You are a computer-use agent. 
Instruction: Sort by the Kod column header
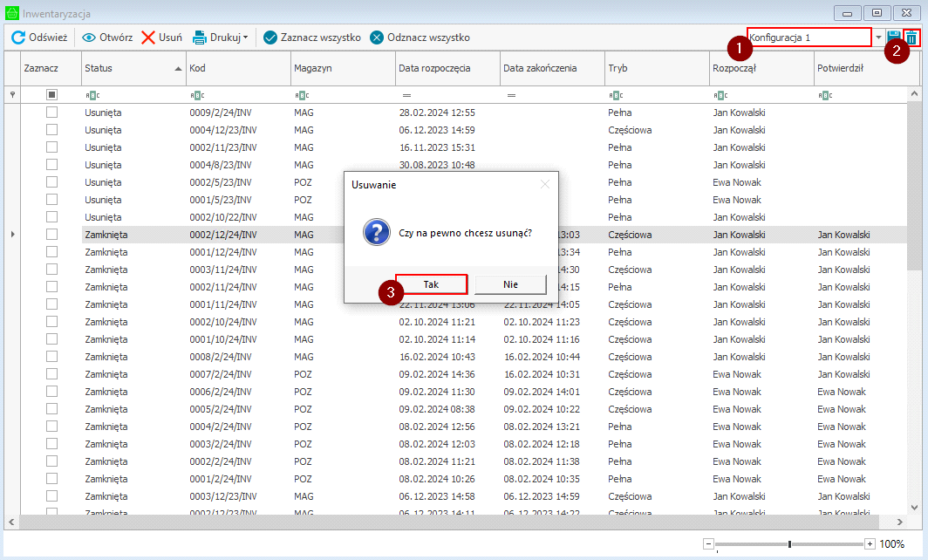[238, 68]
